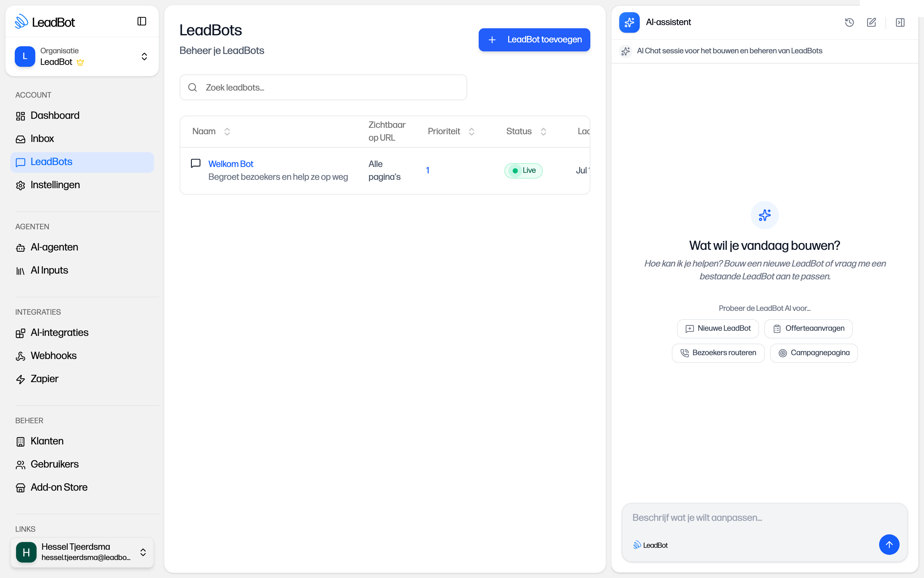Viewport: 924px width, 578px height.
Task: Open Dashboard in the sidebar
Action: 82,116
